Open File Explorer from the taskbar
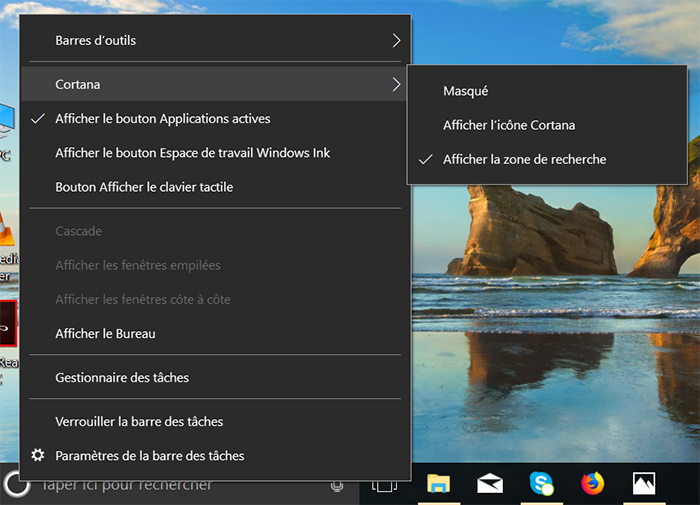The height and width of the screenshot is (505, 700). [438, 485]
